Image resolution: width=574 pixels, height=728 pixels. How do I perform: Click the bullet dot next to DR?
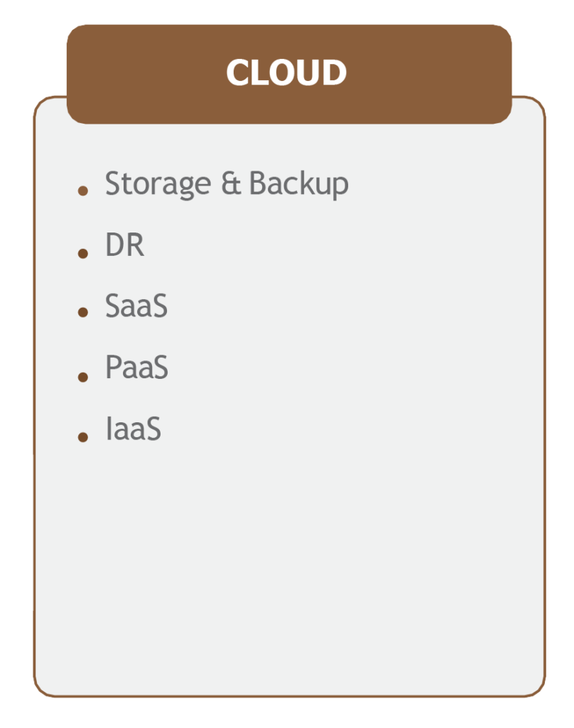pos(83,253)
